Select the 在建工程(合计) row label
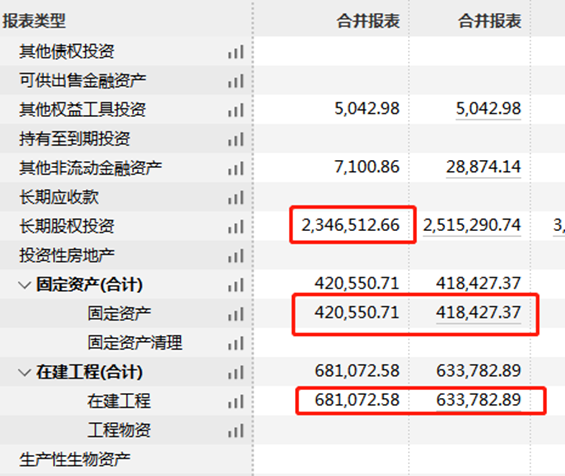 click(89, 372)
